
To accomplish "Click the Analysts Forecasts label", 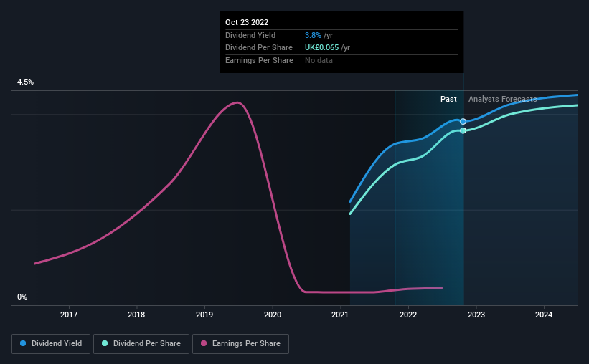I will coord(503,99).
